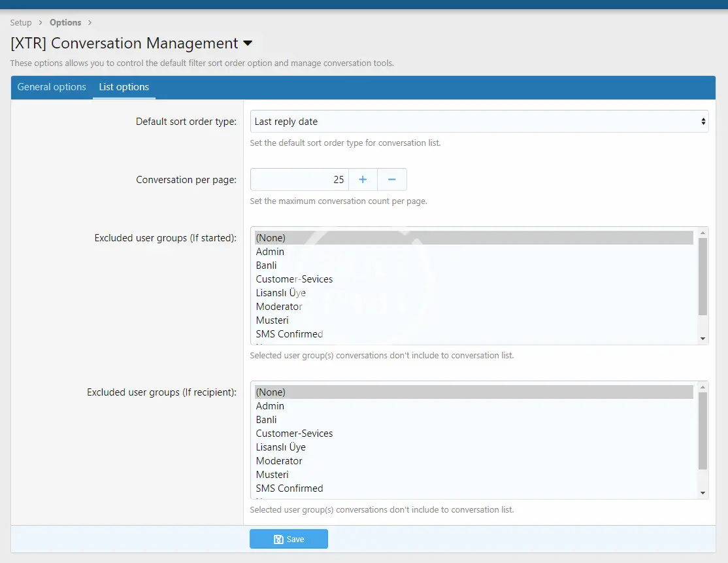Go to Setup in the breadcrumb
Viewport: 728px width, 563px height.
pyautogui.click(x=21, y=23)
